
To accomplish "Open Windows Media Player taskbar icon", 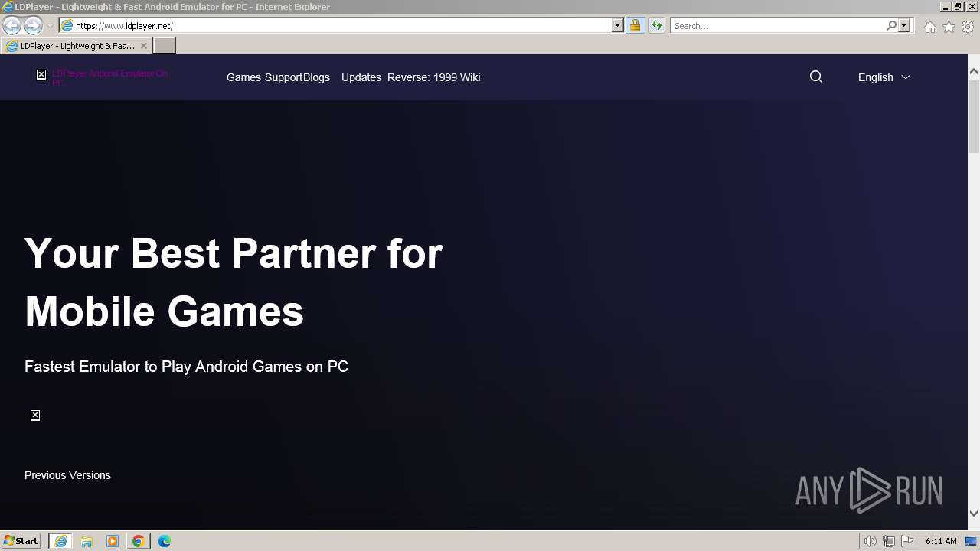I will pos(113,541).
